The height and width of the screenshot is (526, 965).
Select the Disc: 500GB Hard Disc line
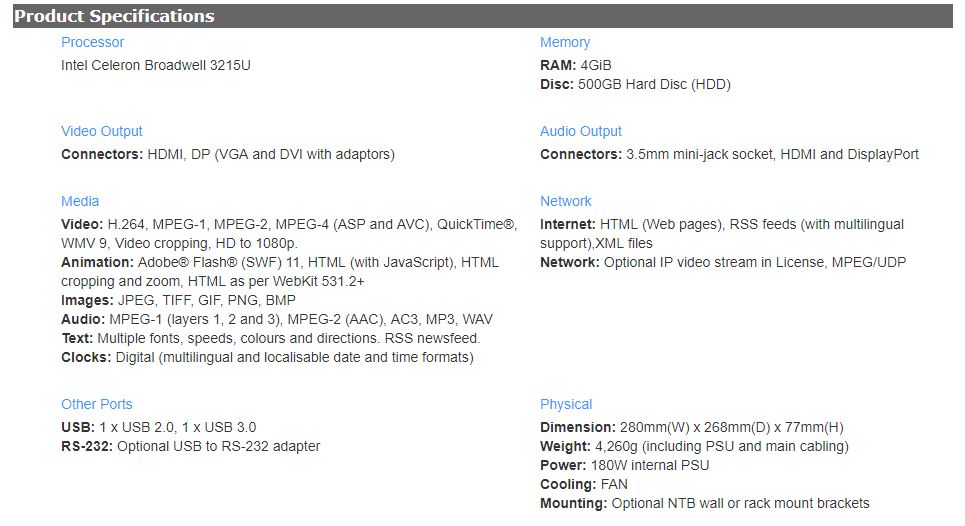635,84
